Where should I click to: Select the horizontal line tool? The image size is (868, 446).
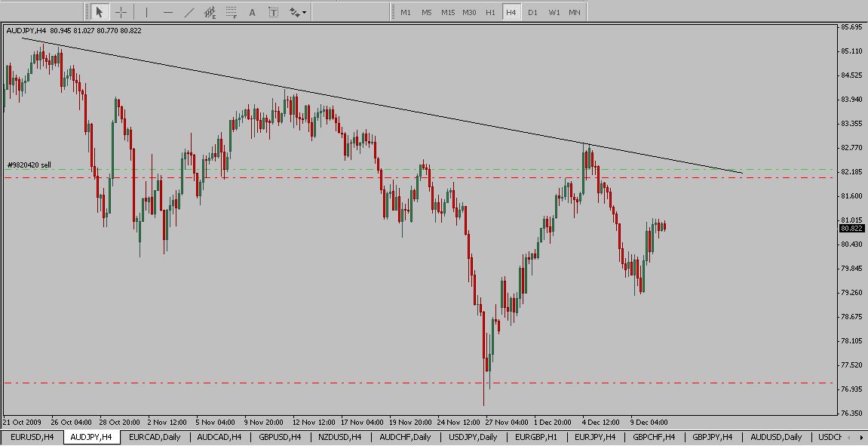pos(167,12)
